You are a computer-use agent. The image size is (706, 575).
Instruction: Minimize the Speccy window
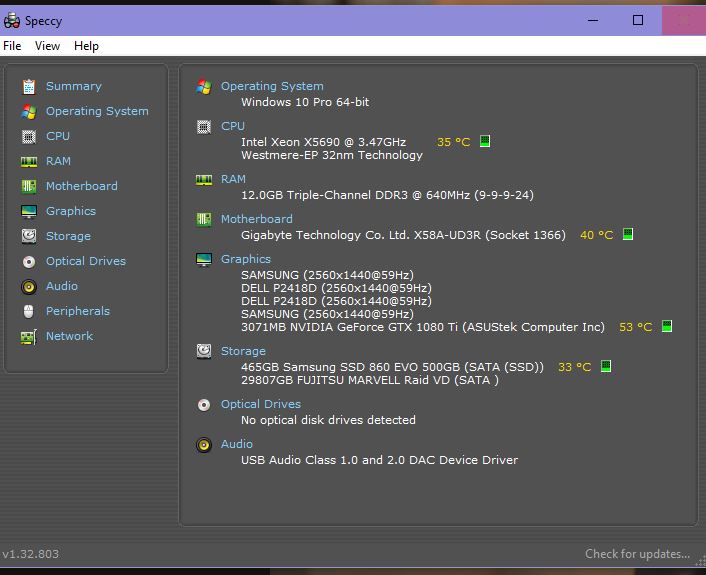pos(593,20)
